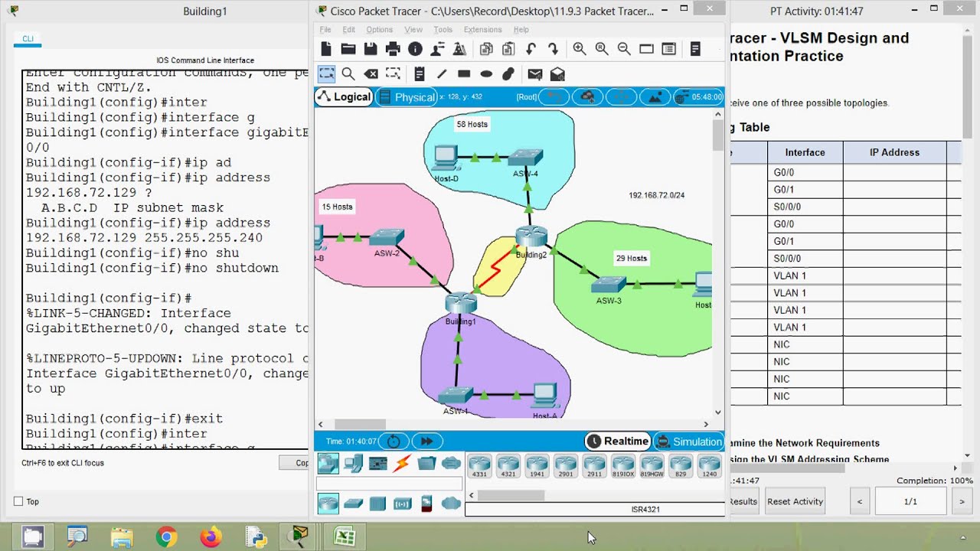Add a simple PDU envelope
The height and width of the screenshot is (551, 980).
535,74
